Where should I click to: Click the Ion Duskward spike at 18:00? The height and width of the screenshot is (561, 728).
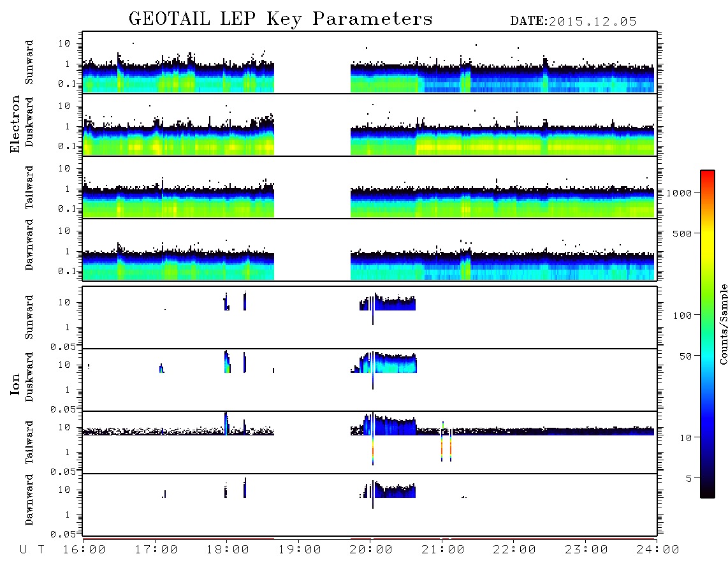point(227,361)
